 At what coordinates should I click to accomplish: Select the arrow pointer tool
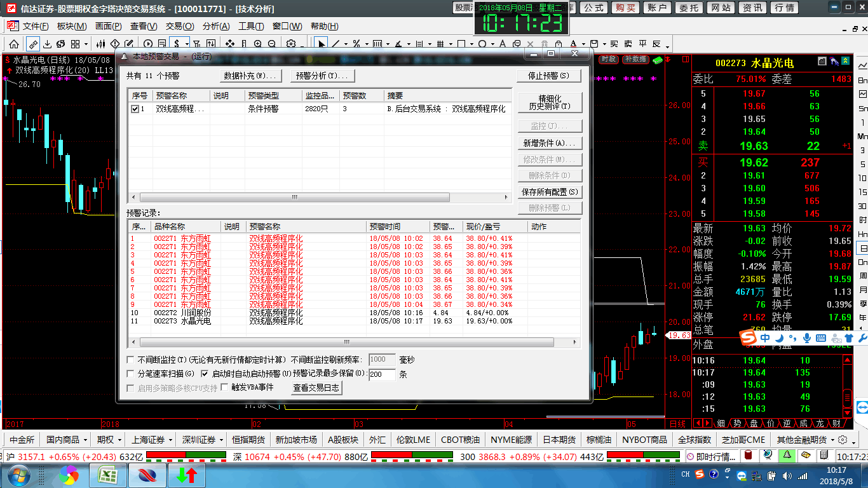tap(322, 44)
